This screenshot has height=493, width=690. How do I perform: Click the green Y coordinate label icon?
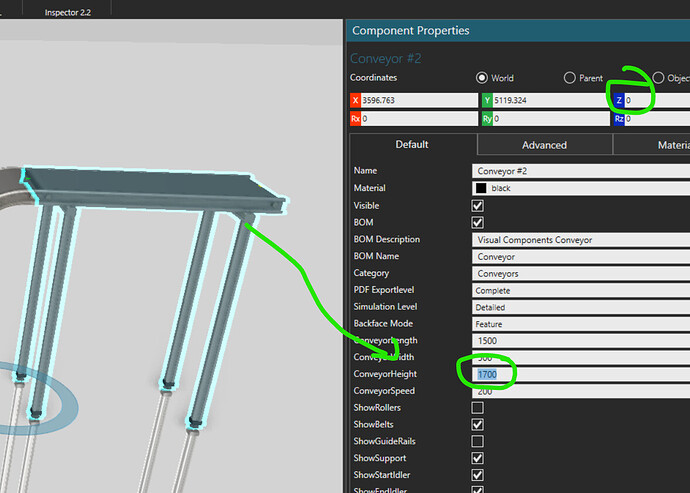[487, 100]
